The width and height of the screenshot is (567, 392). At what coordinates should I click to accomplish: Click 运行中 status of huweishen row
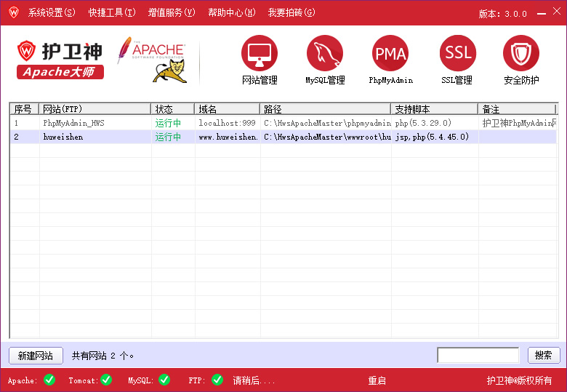tap(168, 137)
